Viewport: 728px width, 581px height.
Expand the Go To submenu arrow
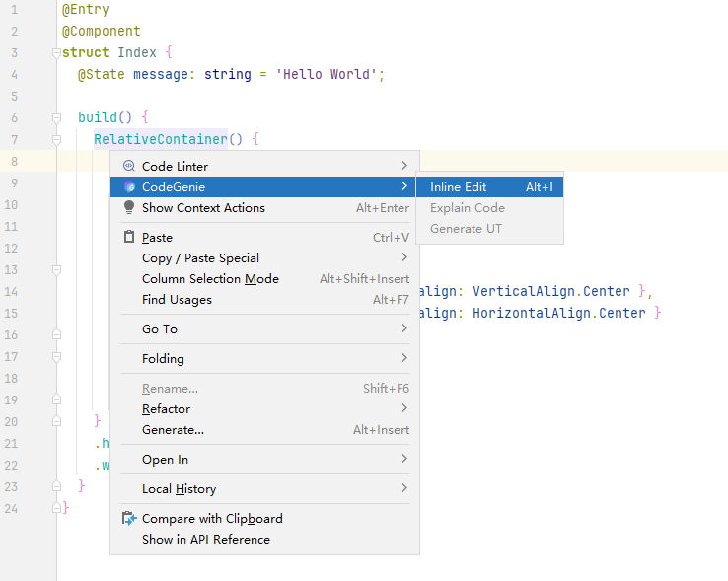[x=403, y=328]
